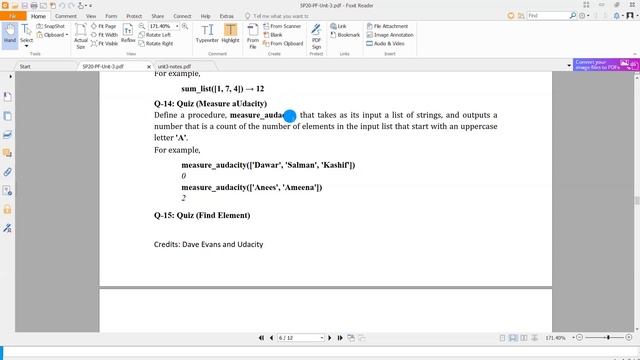Open the Security lock side panel

(7, 209)
